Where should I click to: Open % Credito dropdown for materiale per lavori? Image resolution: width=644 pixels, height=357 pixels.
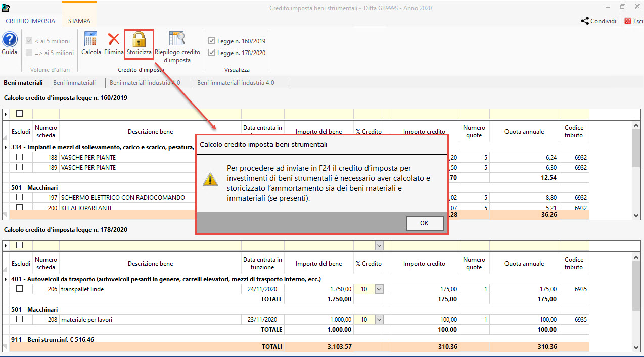pos(379,320)
